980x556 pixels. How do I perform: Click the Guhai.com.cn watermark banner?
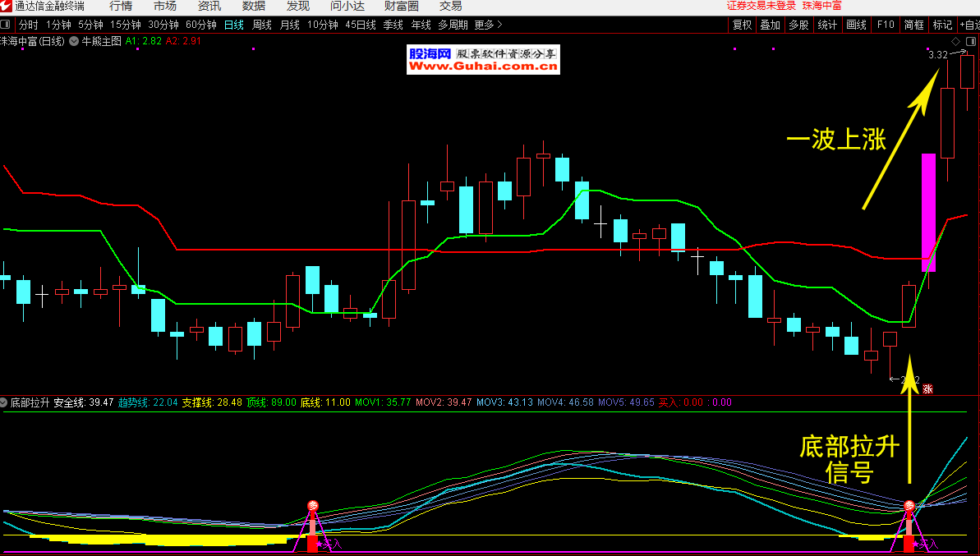tap(483, 60)
